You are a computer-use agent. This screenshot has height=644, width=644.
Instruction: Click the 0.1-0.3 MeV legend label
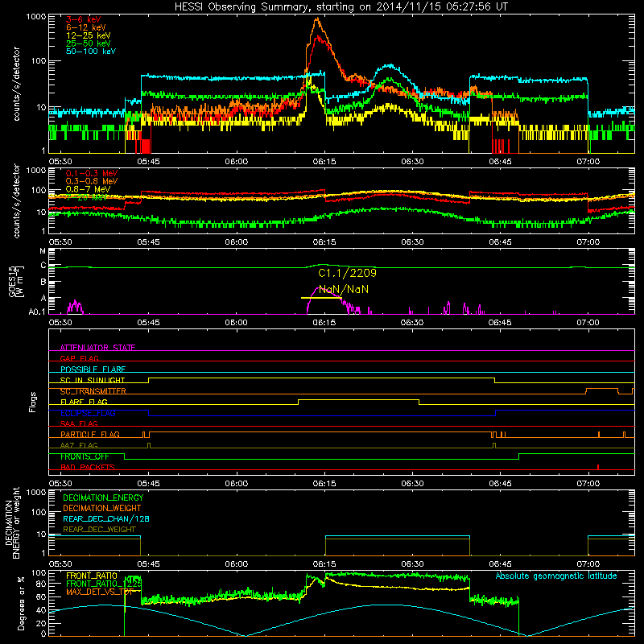92,173
